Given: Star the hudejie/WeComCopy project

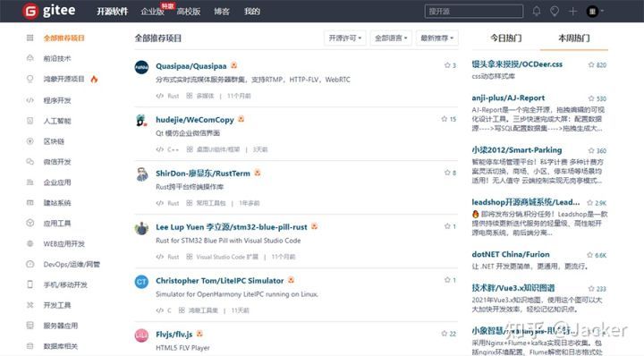Looking at the screenshot, I should click(x=444, y=119).
